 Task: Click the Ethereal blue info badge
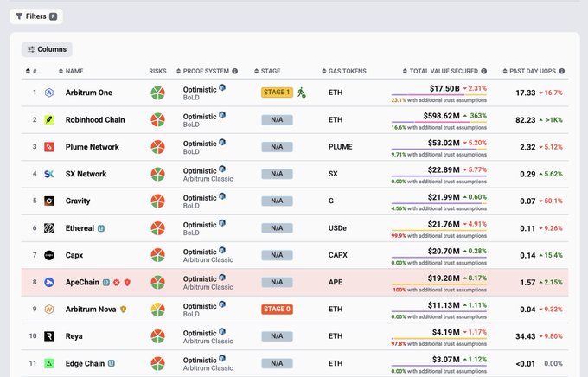coord(101,228)
